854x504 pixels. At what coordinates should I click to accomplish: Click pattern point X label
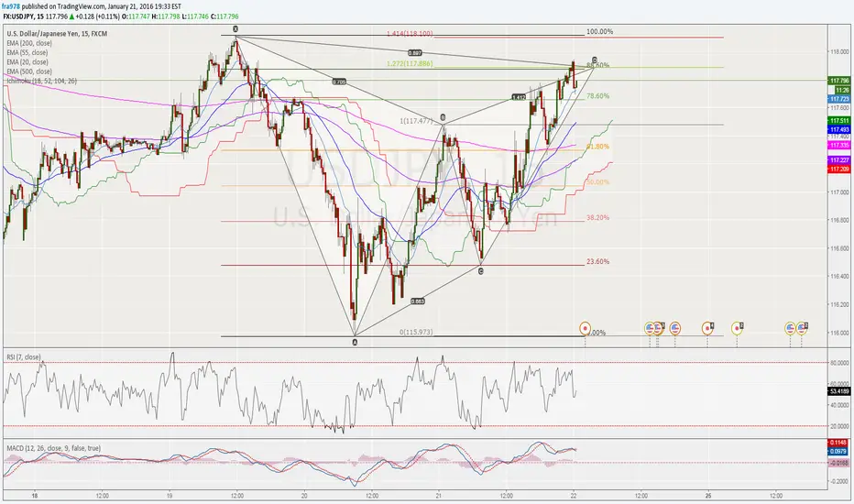click(235, 29)
